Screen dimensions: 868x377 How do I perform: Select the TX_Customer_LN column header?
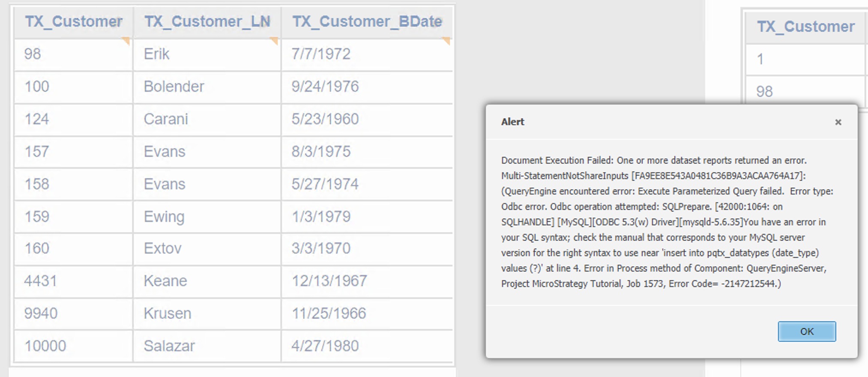coord(207,21)
